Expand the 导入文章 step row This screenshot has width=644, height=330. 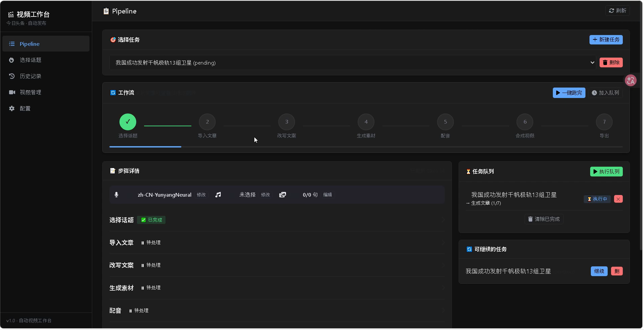click(277, 242)
